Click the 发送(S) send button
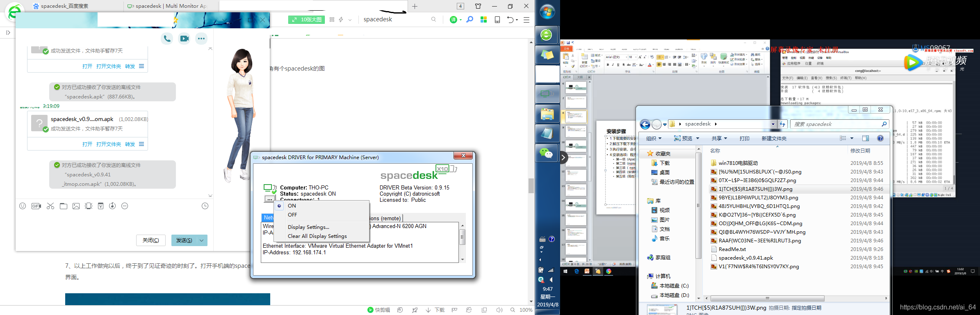Viewport: 980px width, 315px height. [x=184, y=240]
